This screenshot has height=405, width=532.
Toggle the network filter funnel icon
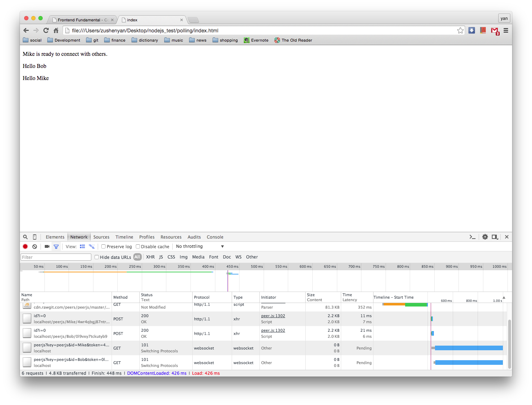click(x=56, y=246)
